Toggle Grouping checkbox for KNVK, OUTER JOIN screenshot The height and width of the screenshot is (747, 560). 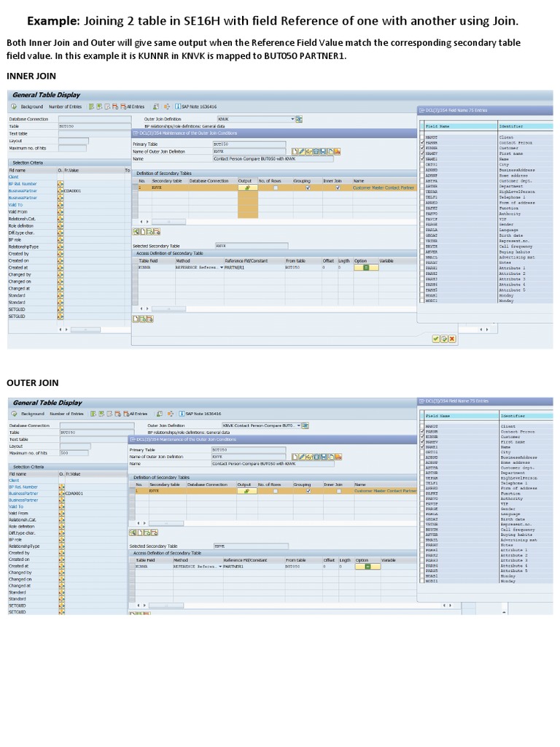(308, 491)
